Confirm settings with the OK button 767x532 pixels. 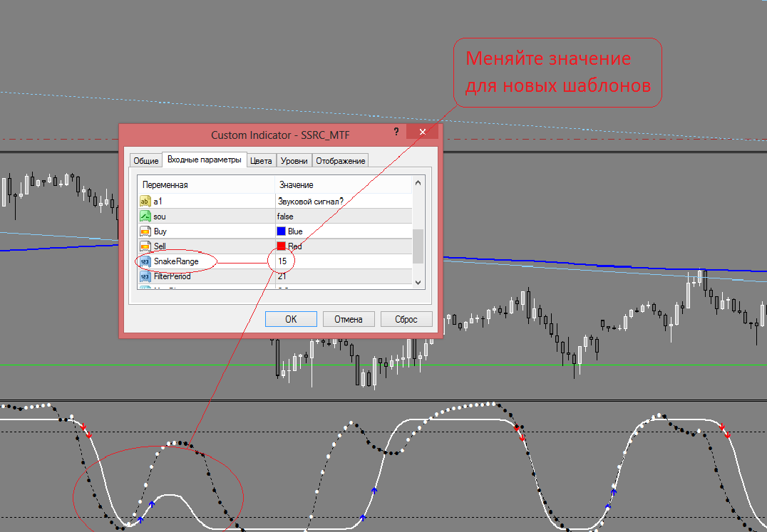[291, 319]
